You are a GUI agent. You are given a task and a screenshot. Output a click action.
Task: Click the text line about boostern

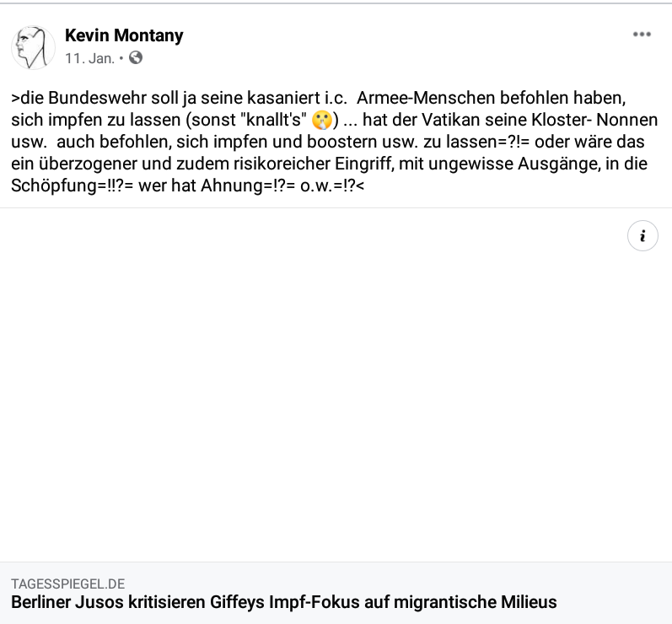328,142
